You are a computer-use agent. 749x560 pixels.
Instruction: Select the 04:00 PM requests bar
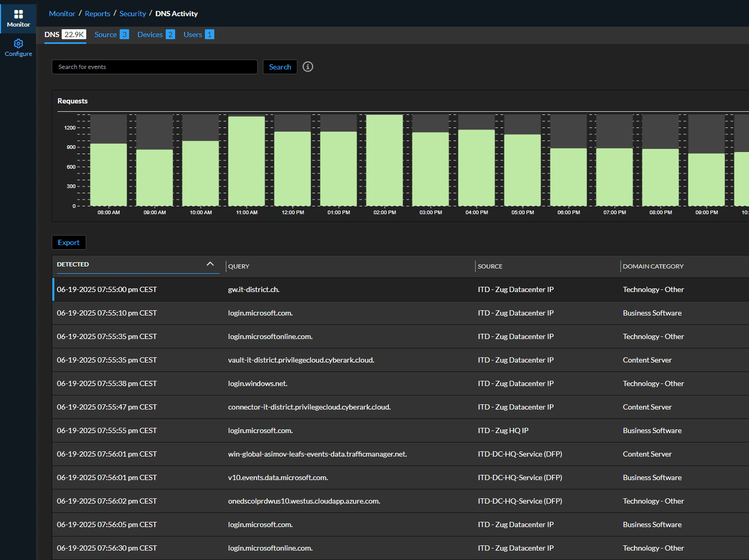pyautogui.click(x=477, y=168)
